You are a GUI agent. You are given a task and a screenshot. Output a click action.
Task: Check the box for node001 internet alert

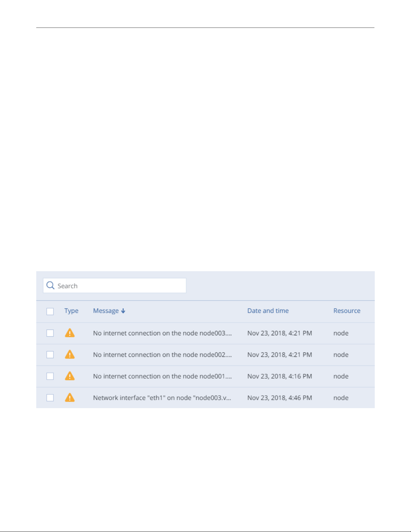(50, 376)
